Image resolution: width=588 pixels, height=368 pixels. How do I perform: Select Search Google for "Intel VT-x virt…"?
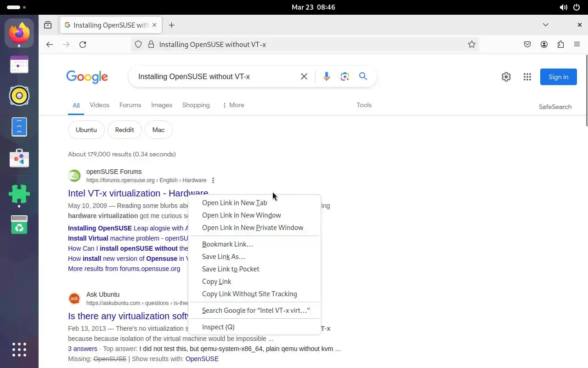(x=254, y=310)
